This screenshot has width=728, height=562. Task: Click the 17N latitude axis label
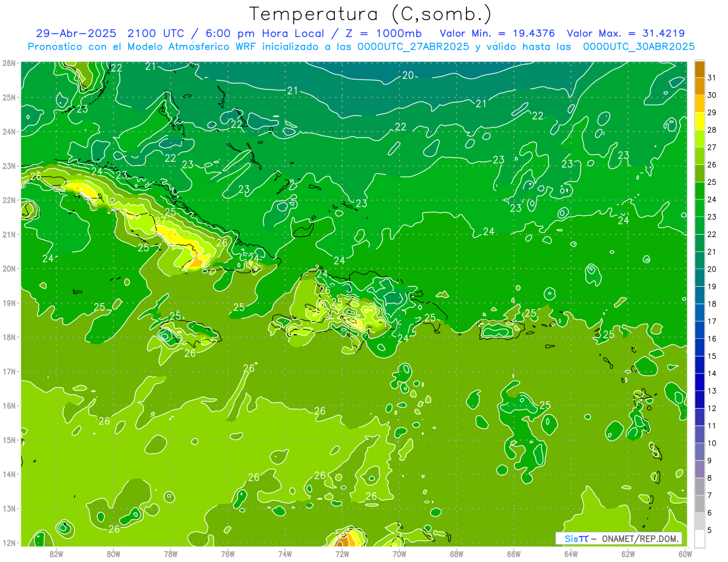click(8, 372)
